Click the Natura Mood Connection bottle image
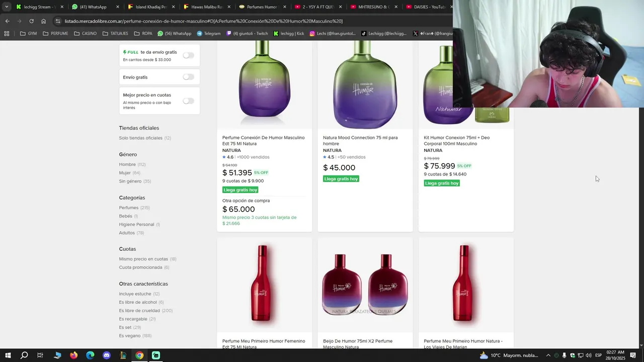The height and width of the screenshot is (362, 644). (x=365, y=84)
